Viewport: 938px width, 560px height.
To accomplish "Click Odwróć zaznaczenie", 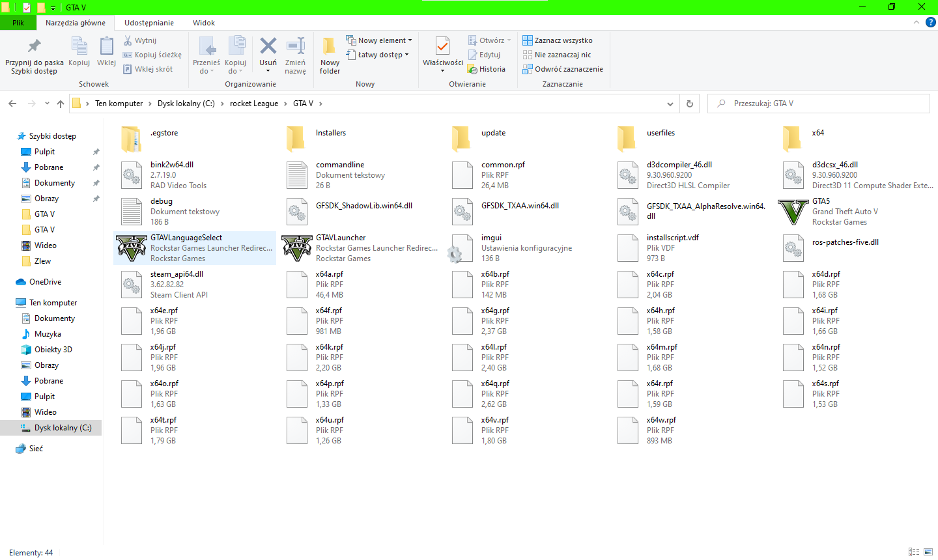I will coord(563,69).
